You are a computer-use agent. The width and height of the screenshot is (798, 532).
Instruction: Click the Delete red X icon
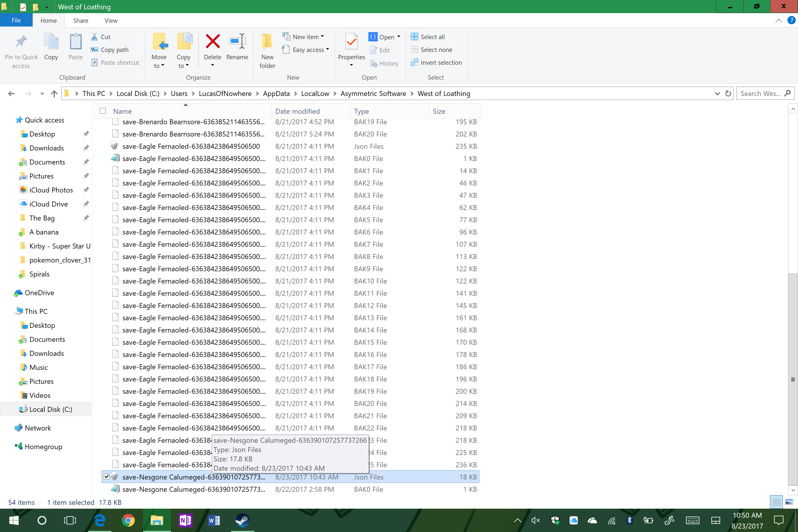click(212, 42)
